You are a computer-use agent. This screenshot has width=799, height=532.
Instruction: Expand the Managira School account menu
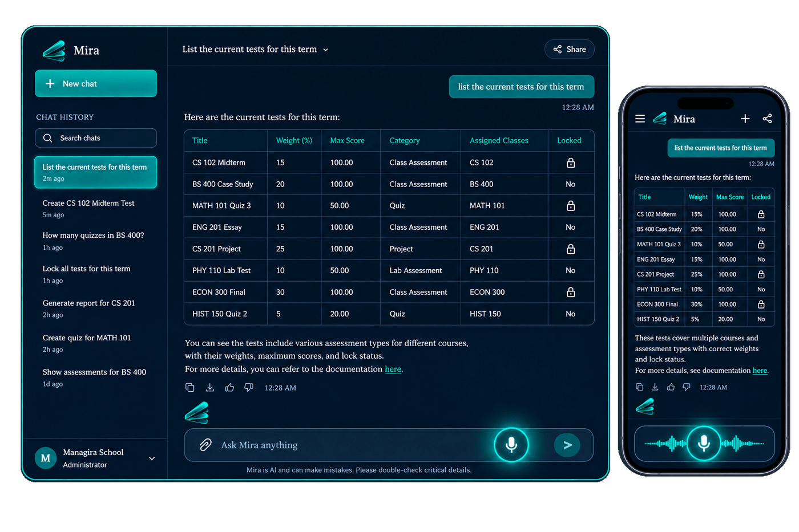(152, 458)
